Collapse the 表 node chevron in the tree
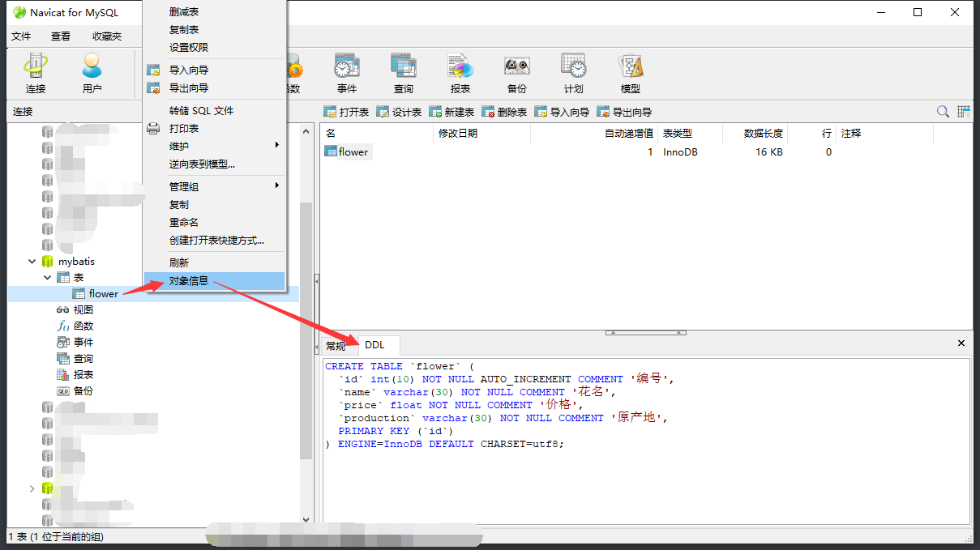Viewport: 980px width, 550px height. [48, 278]
